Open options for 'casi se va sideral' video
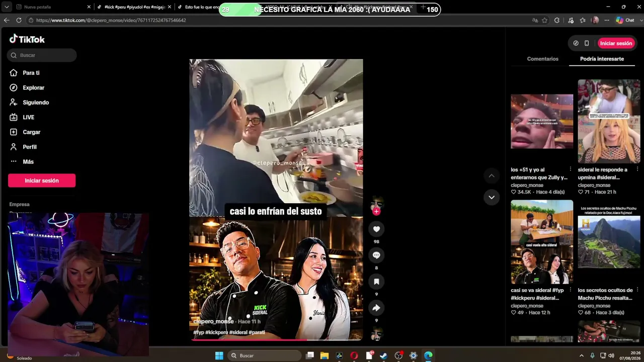The width and height of the screenshot is (644, 362). 570,290
